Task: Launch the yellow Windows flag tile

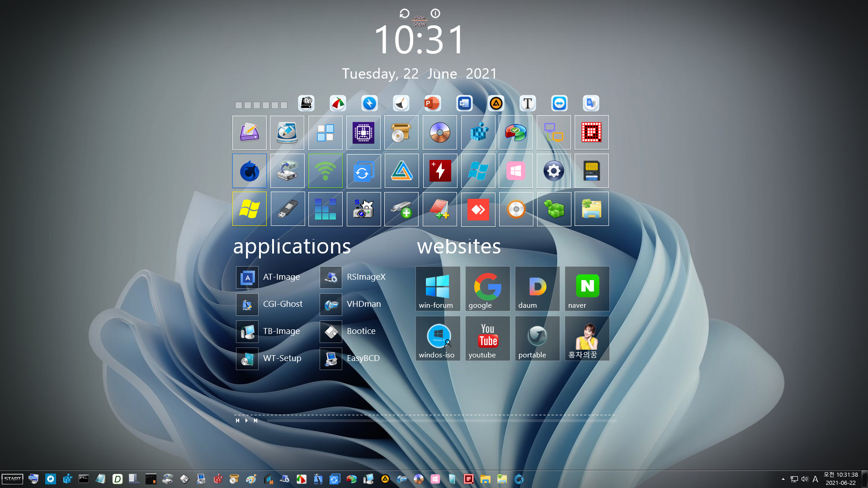Action: click(250, 209)
